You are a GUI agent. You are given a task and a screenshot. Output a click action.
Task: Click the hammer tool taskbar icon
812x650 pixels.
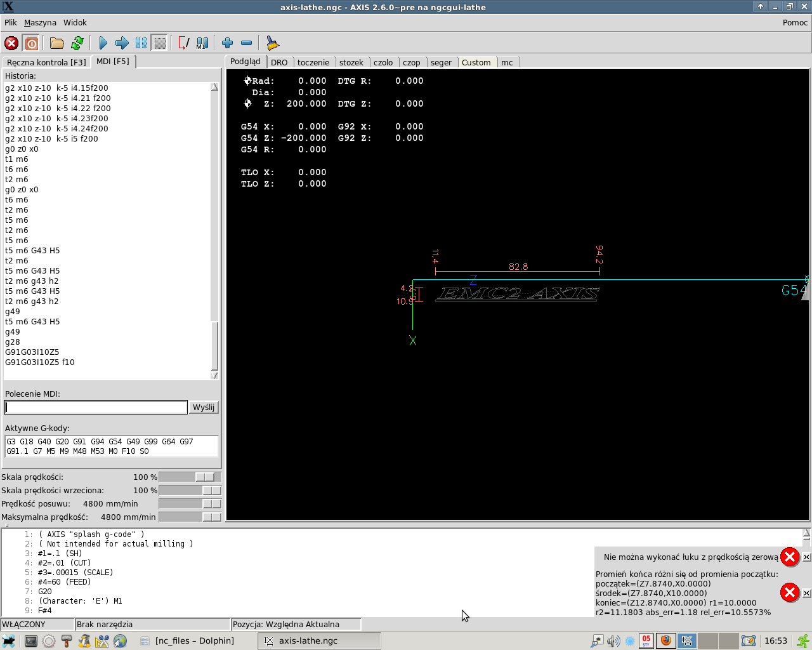pyautogui.click(x=67, y=641)
